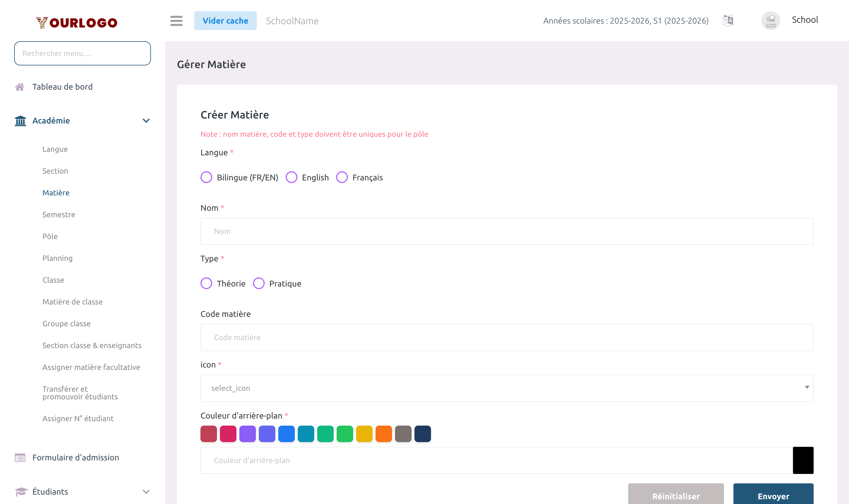Collapse the Académie section
The image size is (849, 504).
click(146, 121)
